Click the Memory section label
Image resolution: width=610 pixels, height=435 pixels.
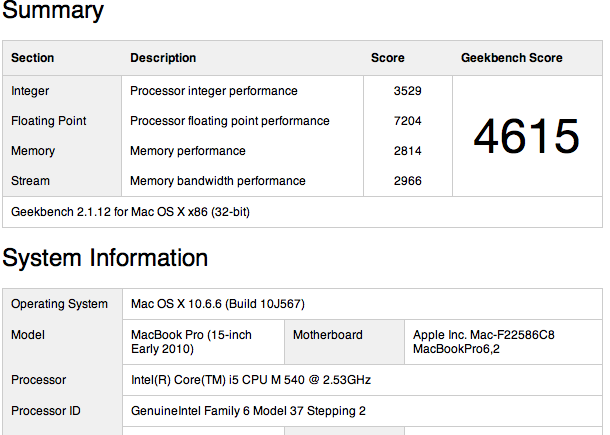tap(33, 151)
